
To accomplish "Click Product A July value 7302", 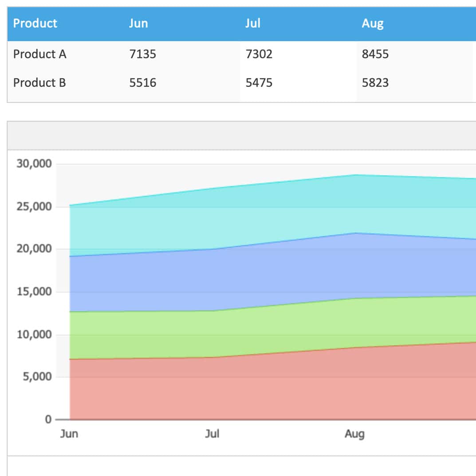I will [259, 54].
